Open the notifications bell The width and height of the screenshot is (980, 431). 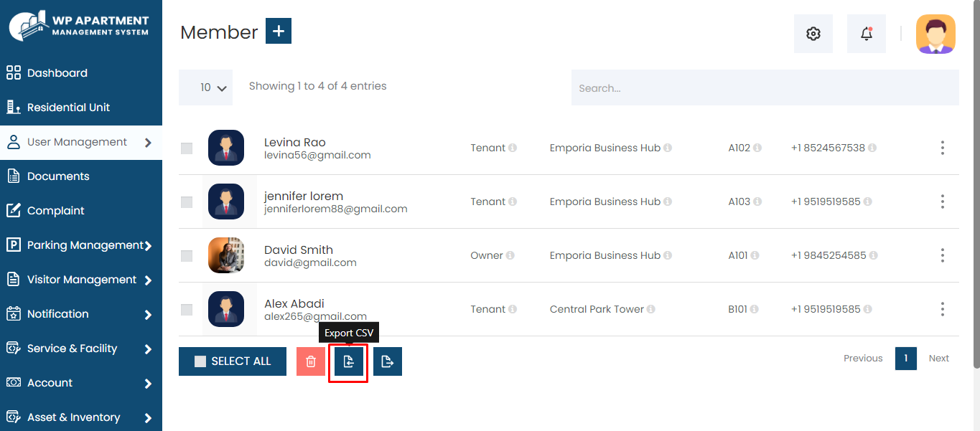867,34
